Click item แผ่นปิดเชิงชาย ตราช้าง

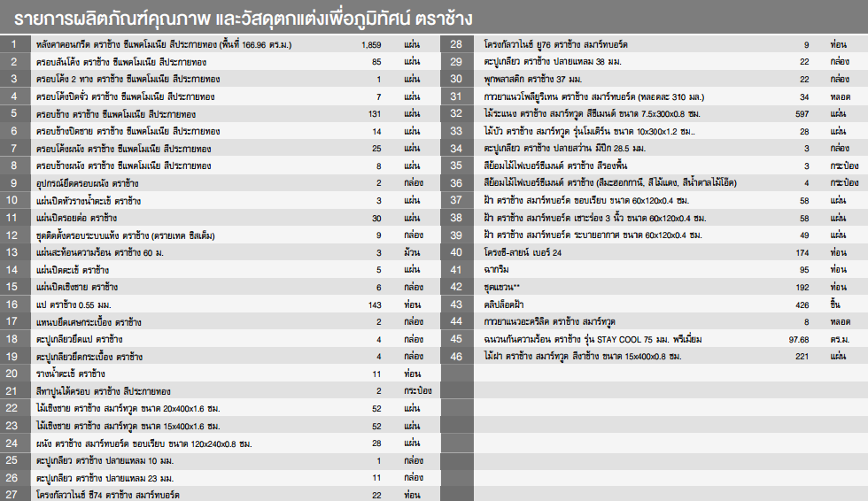coord(77,287)
